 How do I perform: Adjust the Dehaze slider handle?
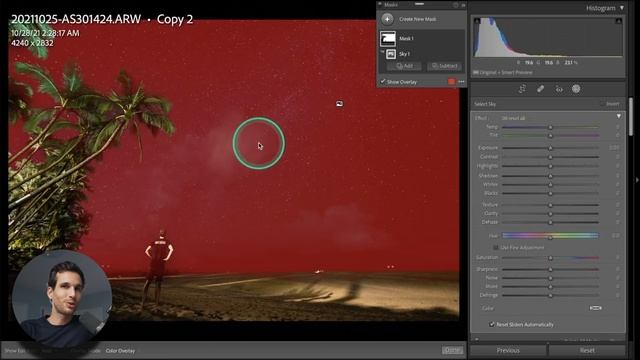tap(550, 222)
